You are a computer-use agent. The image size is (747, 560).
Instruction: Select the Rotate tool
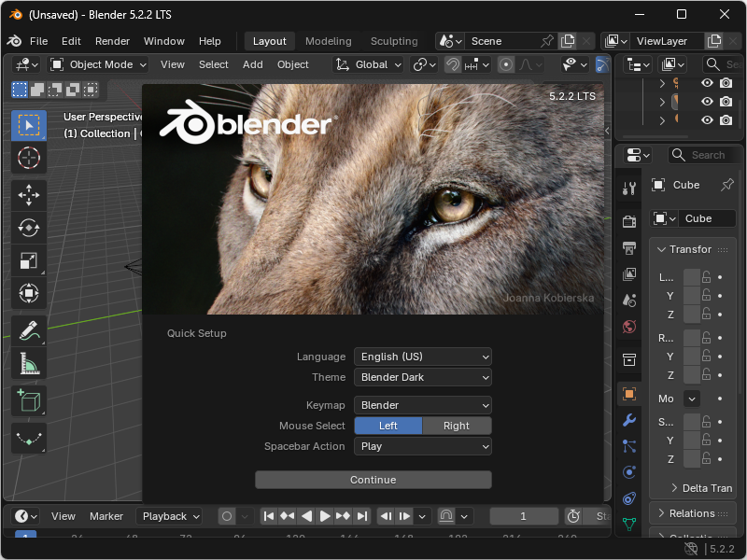point(29,228)
